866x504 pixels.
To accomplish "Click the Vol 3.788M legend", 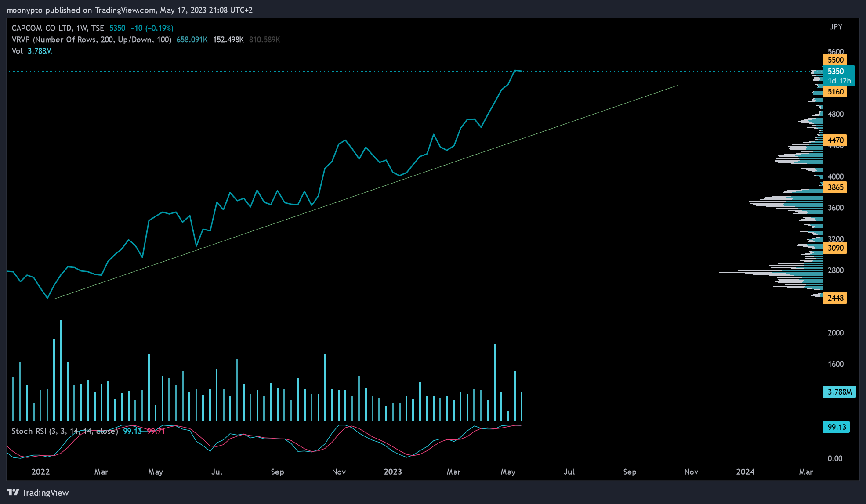I will pos(32,51).
